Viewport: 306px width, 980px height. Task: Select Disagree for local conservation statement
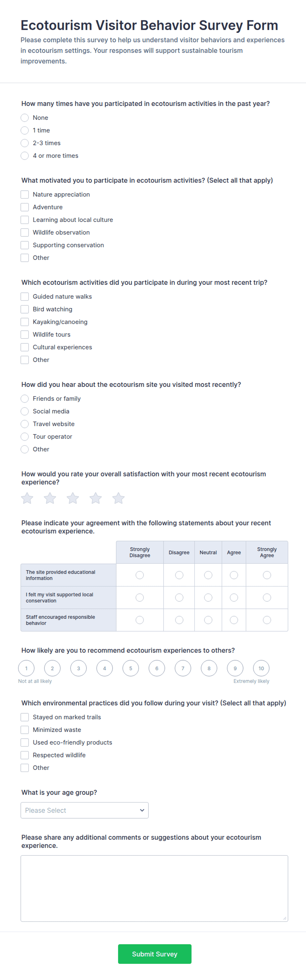pyautogui.click(x=179, y=598)
